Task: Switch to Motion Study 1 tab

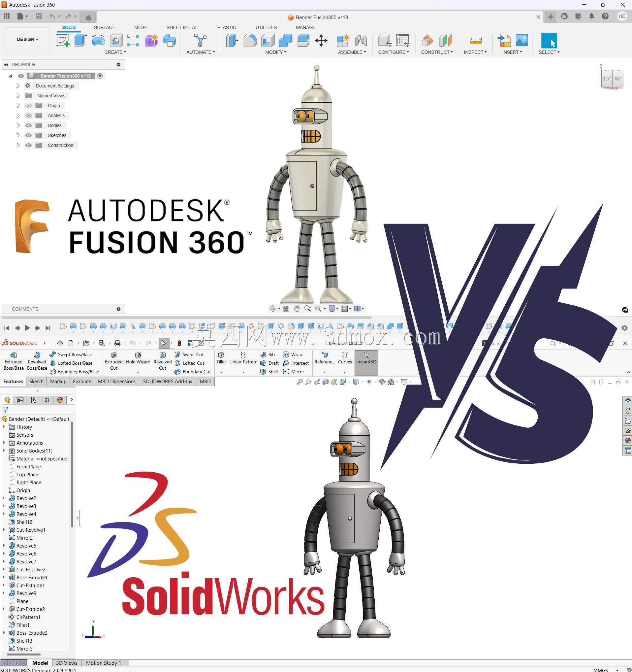Action: 103,663
